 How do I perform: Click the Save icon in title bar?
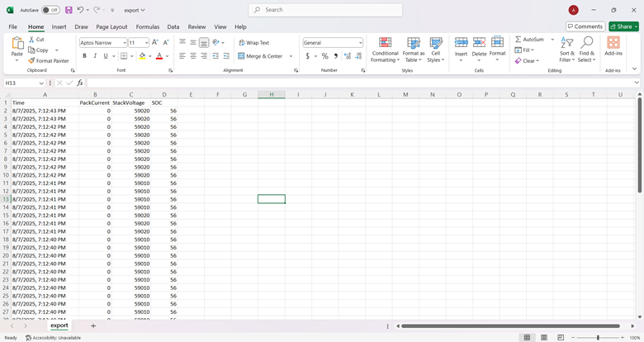[x=69, y=10]
